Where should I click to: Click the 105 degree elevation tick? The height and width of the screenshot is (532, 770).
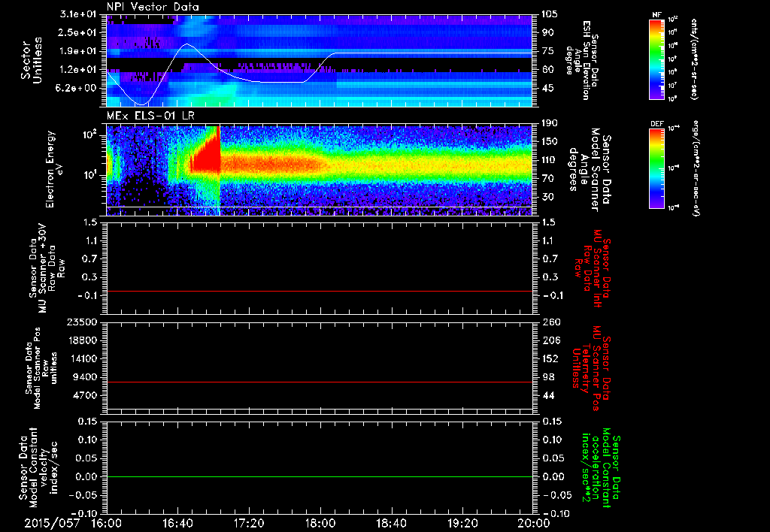coord(549,14)
